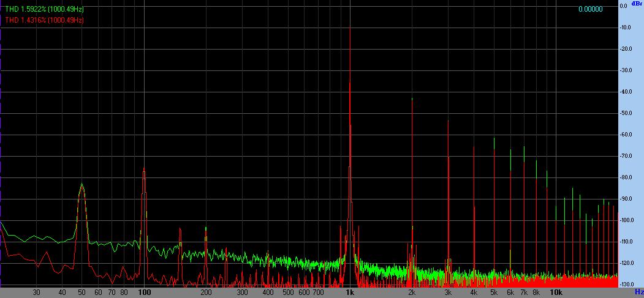Click the 700 frequency axis label
Image resolution: width=644 pixels, height=298 pixels.
(317, 292)
